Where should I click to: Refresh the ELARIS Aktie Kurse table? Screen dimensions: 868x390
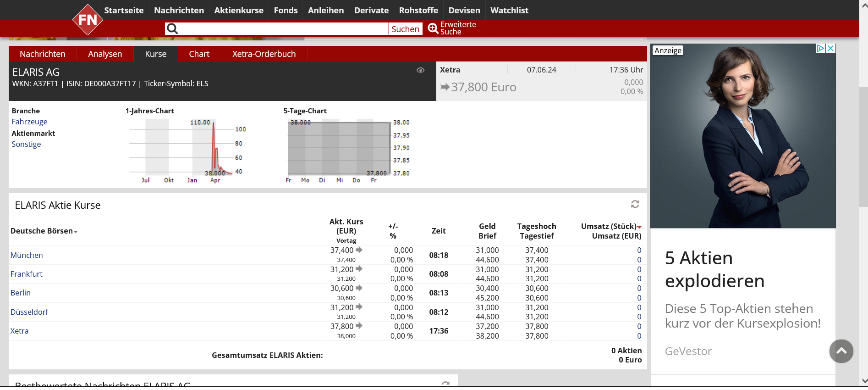tap(635, 204)
